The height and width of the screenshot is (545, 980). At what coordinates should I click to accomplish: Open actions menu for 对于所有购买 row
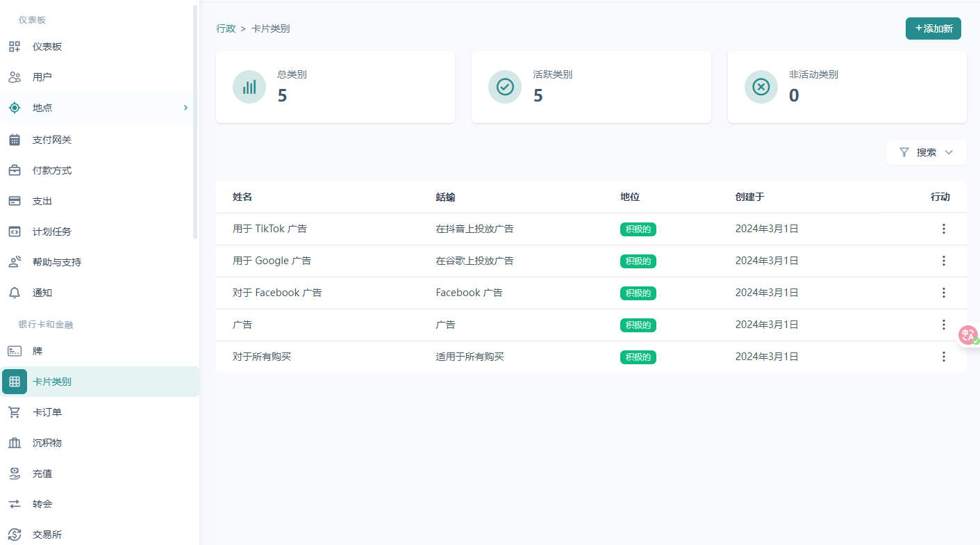point(943,357)
